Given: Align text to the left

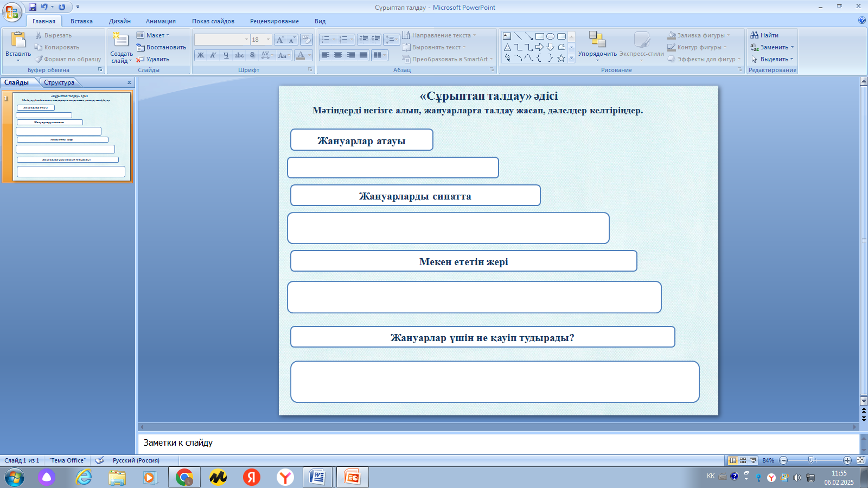Looking at the screenshot, I should [325, 55].
